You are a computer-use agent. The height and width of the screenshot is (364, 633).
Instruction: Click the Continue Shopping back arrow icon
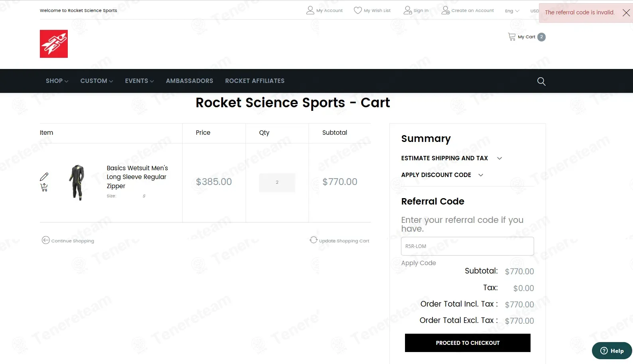tap(46, 240)
